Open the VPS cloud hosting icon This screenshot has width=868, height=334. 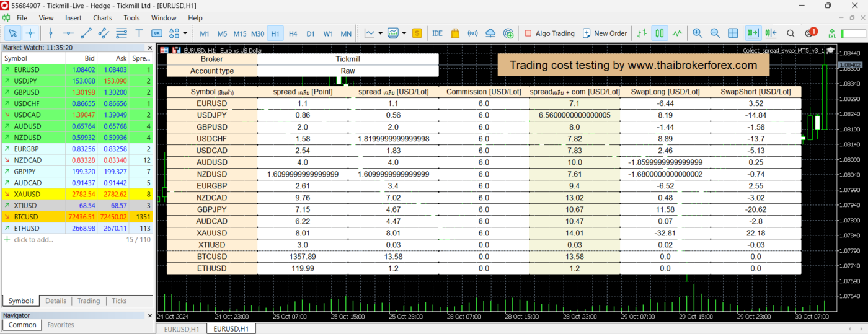490,33
